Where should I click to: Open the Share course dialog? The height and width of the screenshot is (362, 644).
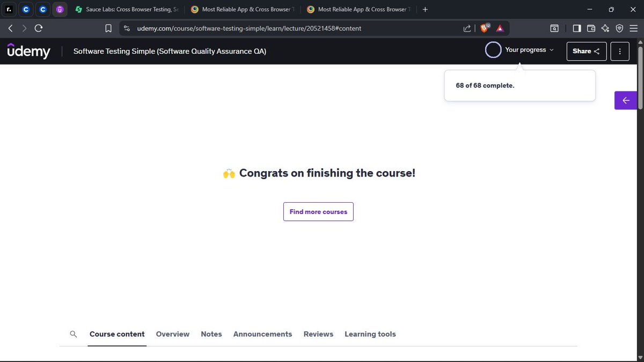coord(586,51)
